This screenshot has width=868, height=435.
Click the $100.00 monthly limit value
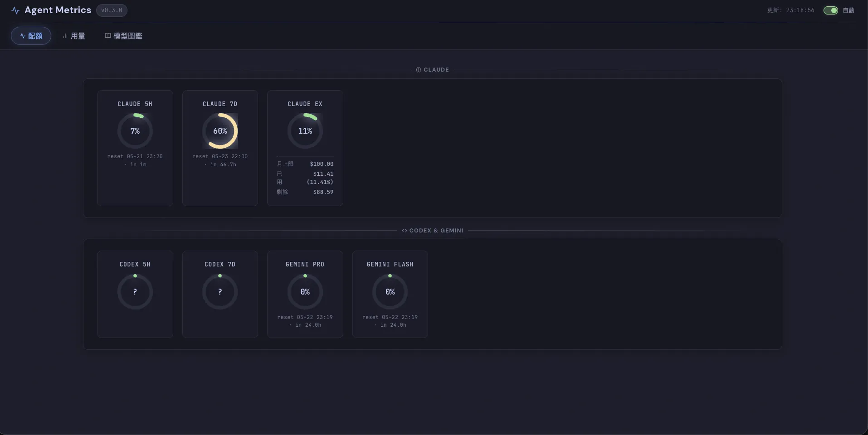click(x=322, y=164)
